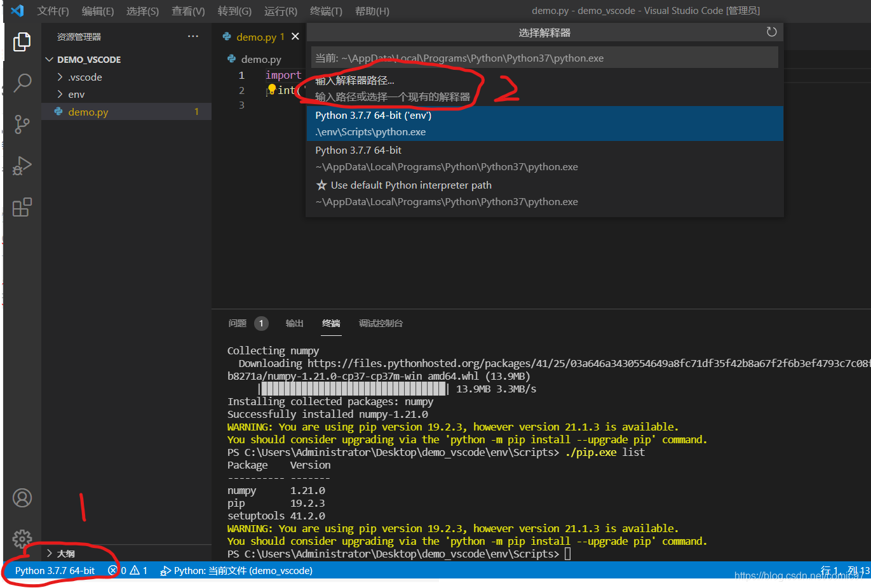This screenshot has width=871, height=588.
Task: Click the Python icon in breadcrumb demo.py
Action: (x=232, y=59)
